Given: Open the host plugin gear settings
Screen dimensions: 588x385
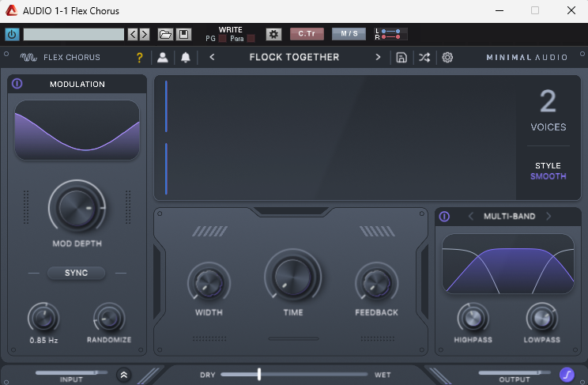Looking at the screenshot, I should click(273, 35).
